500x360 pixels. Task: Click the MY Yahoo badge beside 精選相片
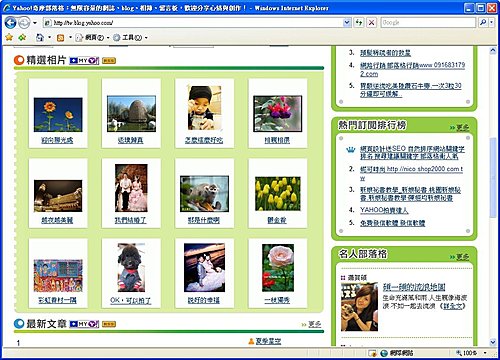pyautogui.click(x=84, y=60)
